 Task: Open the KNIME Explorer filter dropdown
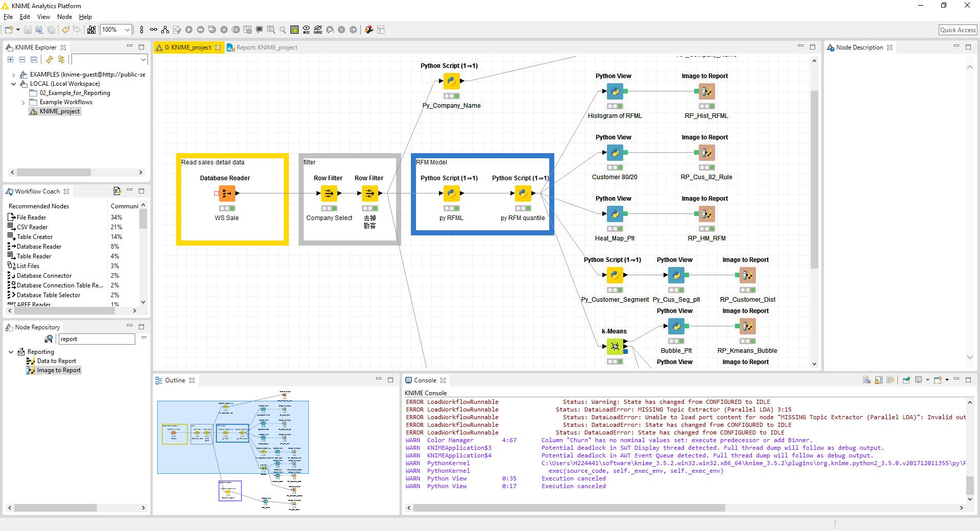coord(143,60)
